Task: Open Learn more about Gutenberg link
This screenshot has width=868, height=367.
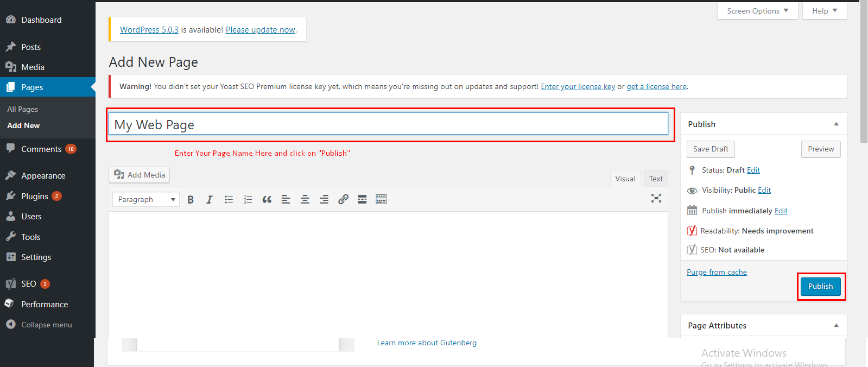Action: click(x=427, y=343)
